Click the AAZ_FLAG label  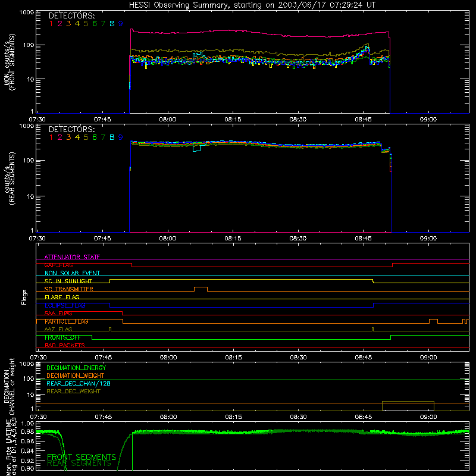click(58, 329)
